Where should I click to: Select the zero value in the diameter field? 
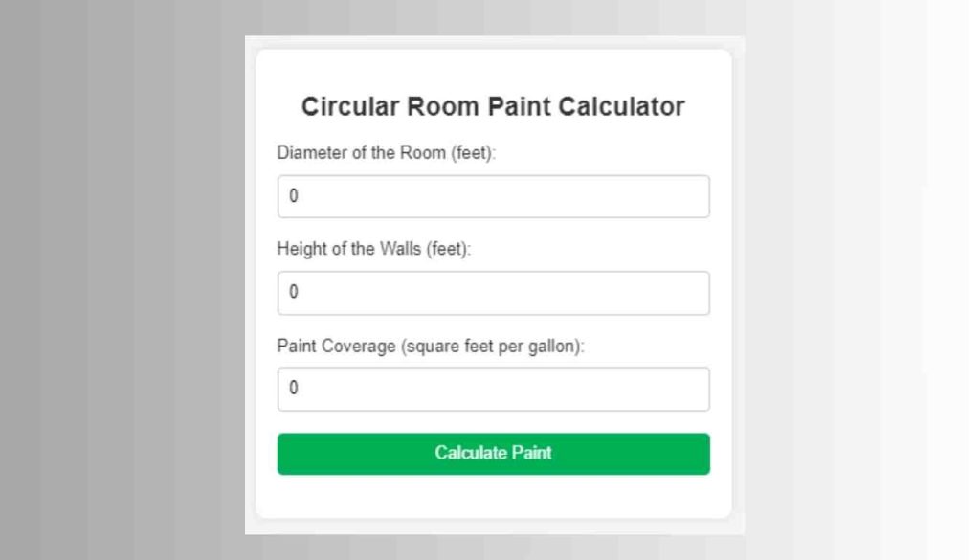294,195
